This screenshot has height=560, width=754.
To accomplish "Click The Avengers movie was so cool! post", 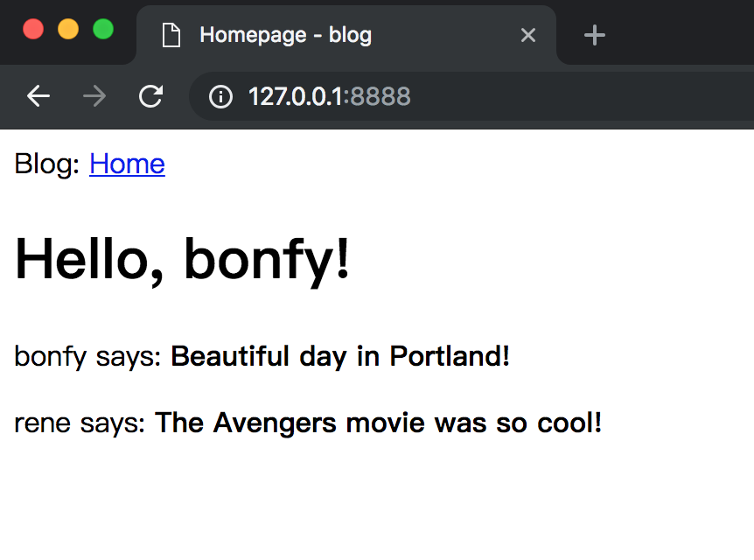I will [378, 423].
